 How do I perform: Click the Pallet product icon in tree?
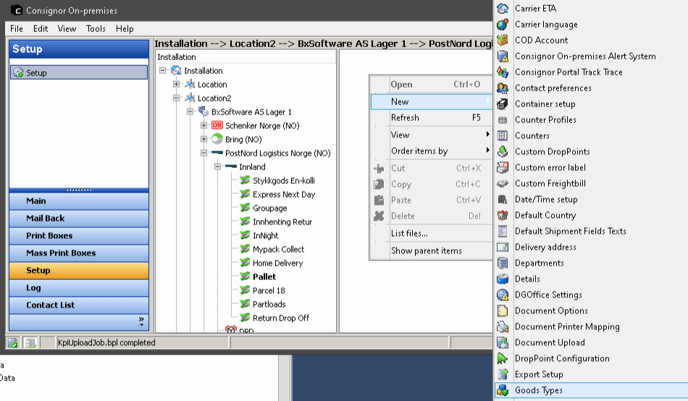(x=244, y=277)
